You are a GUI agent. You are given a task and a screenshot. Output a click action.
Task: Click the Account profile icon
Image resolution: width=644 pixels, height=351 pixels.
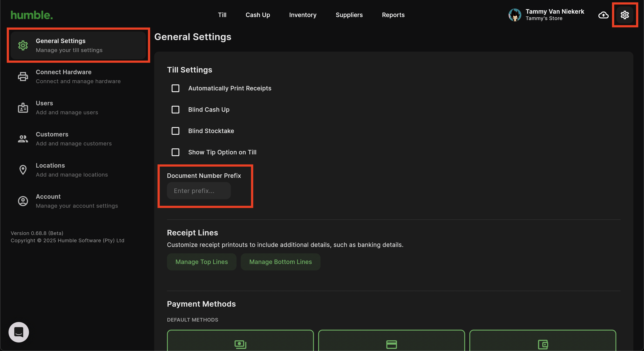[23, 201]
